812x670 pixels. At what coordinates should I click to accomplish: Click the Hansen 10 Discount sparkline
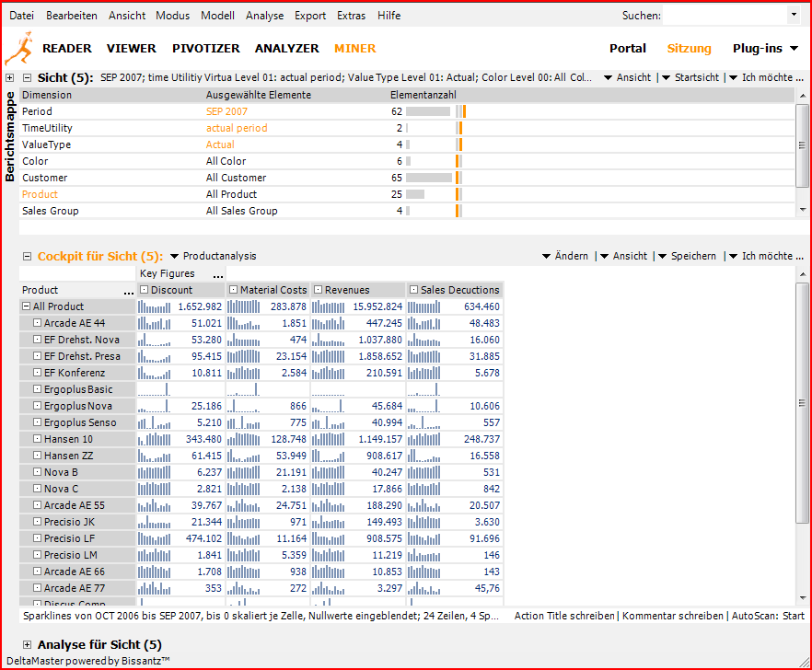pos(154,439)
